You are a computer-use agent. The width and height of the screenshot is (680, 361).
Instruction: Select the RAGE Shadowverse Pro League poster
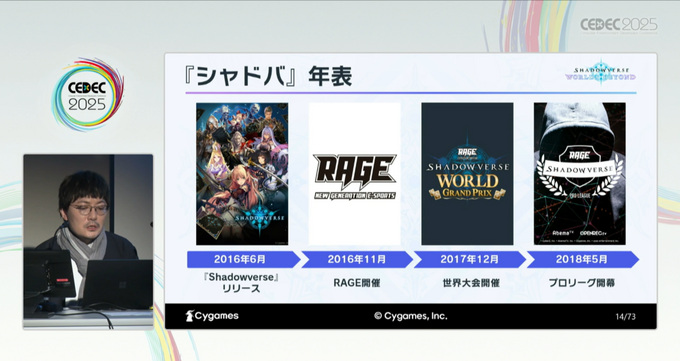pyautogui.click(x=580, y=174)
